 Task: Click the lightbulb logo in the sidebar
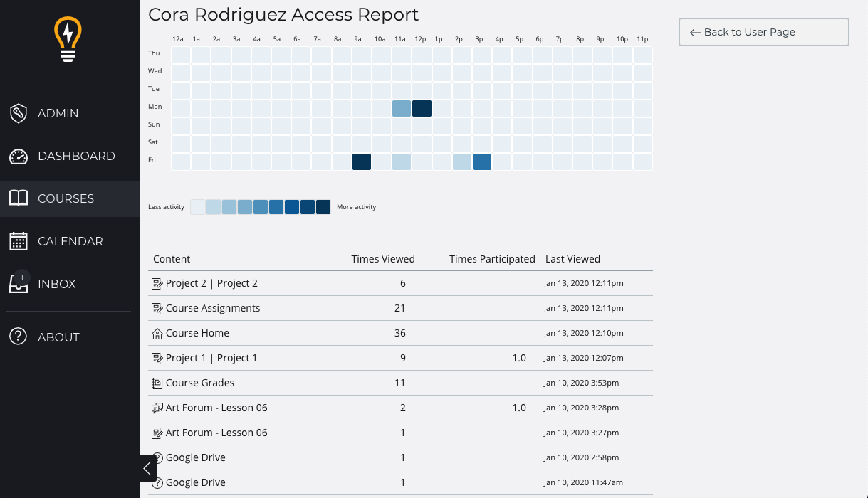[x=68, y=39]
